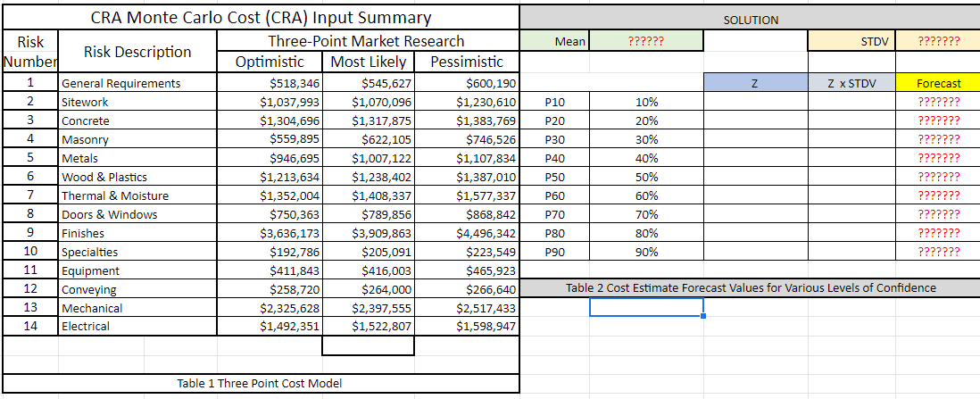The image size is (980, 399).
Task: Select the Mechanical most likely value $2,397,555
Action: coord(368,308)
